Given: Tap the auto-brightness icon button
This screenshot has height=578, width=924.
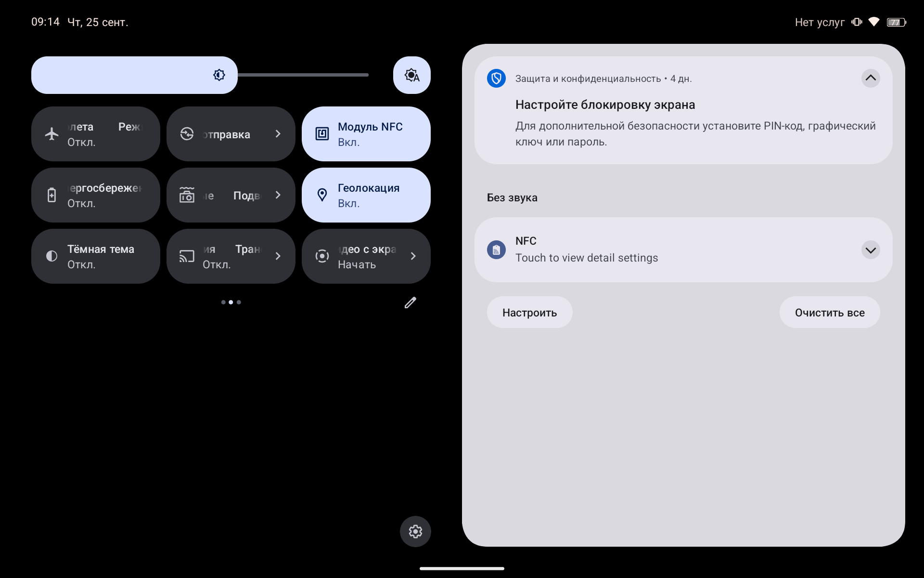Looking at the screenshot, I should click(x=411, y=75).
